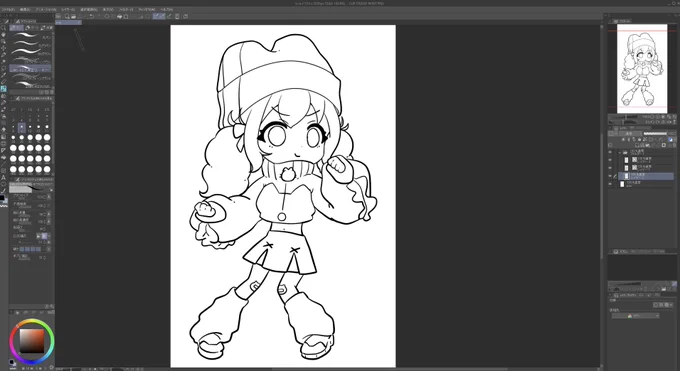Hide the first layer inside the folder
680x371 pixels.
[610, 160]
